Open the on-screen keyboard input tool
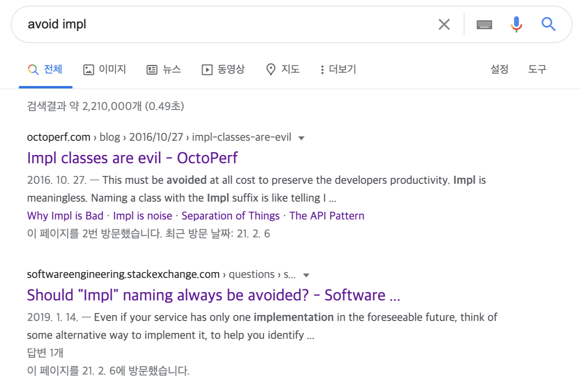Image resolution: width=580 pixels, height=392 pixels. click(x=484, y=25)
